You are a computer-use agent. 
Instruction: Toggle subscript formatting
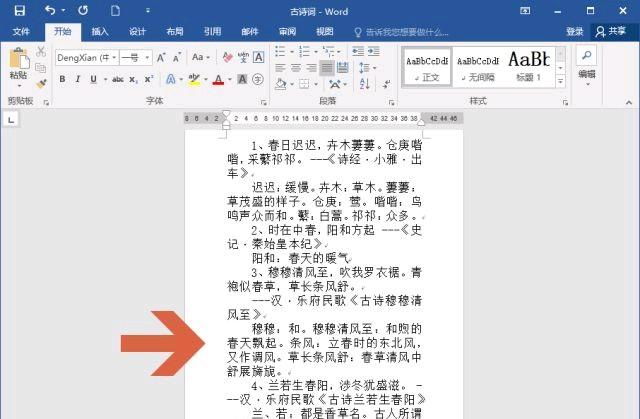coord(133,80)
